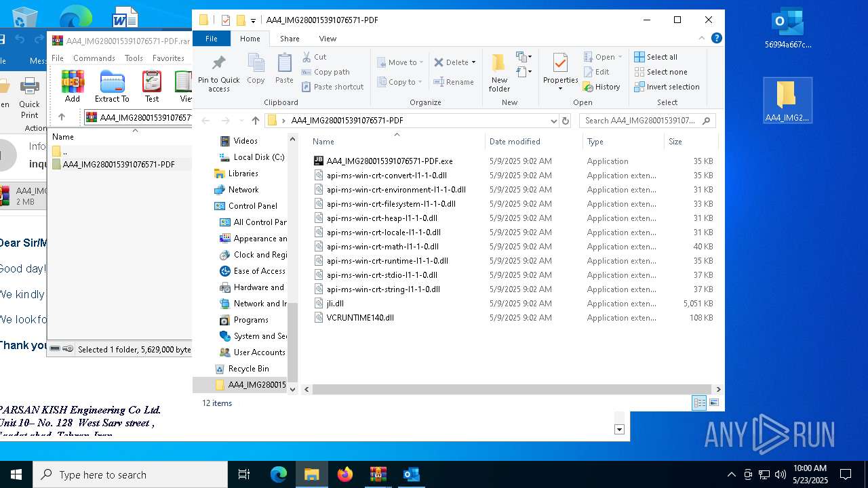
Task: Sort files by Name column header
Action: point(397,142)
